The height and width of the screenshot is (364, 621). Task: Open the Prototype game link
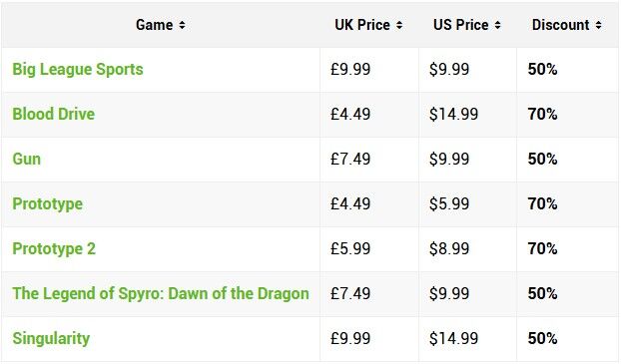[x=48, y=204]
